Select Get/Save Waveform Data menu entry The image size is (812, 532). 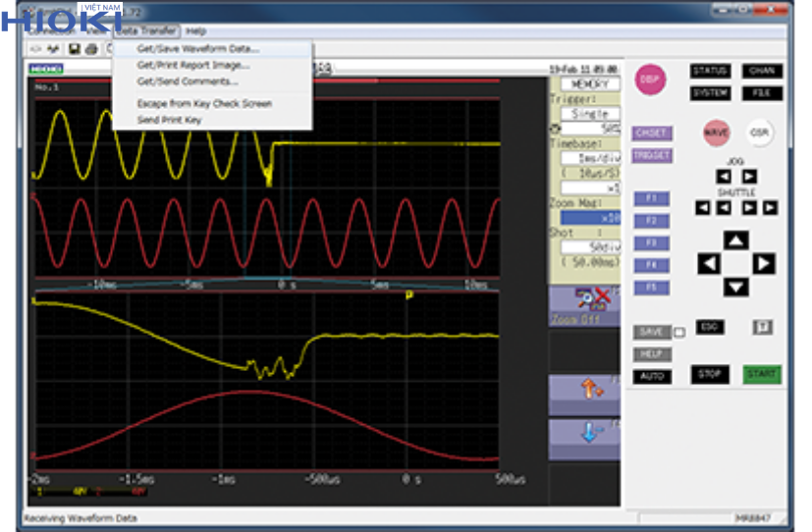click(x=198, y=48)
